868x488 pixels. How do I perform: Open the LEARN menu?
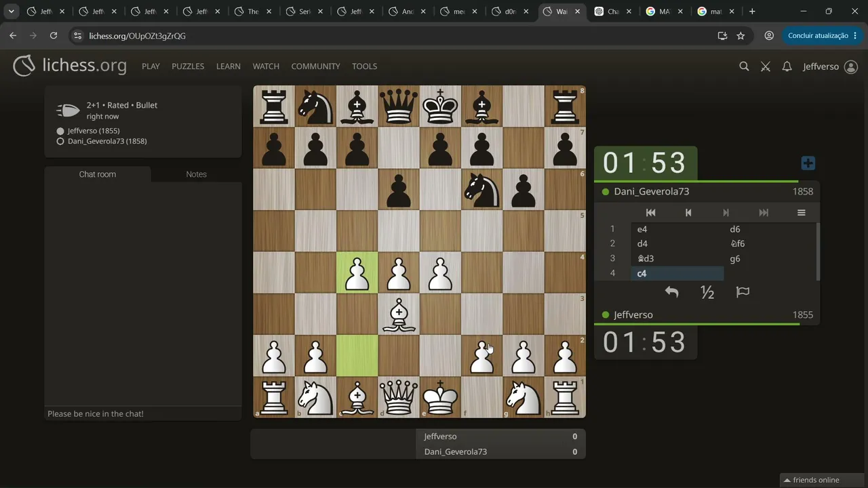coord(229,66)
